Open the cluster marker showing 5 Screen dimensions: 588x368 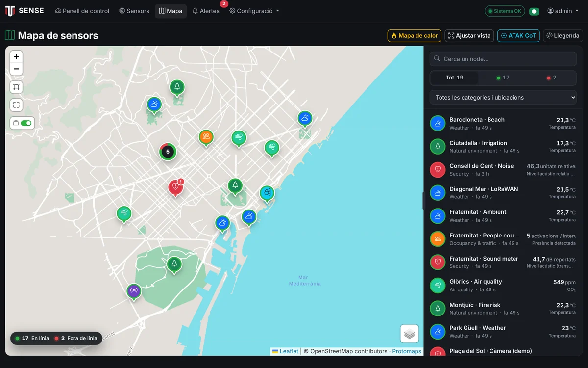coord(168,152)
